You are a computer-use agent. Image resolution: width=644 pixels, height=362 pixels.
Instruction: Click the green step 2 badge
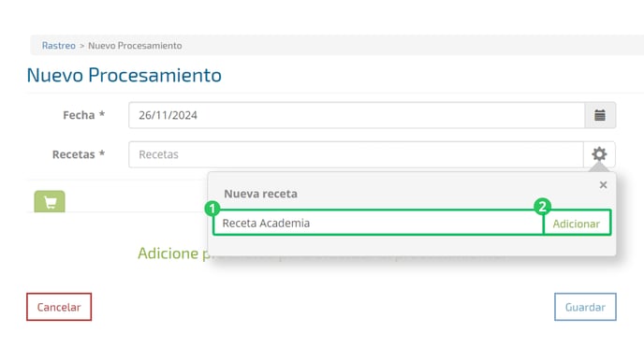tap(543, 207)
